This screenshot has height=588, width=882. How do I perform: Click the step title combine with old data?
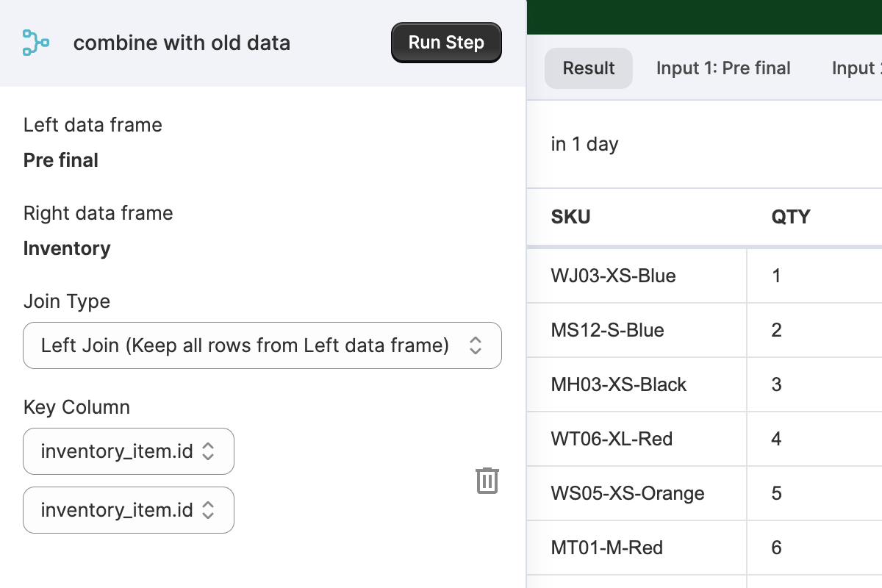coord(182,43)
